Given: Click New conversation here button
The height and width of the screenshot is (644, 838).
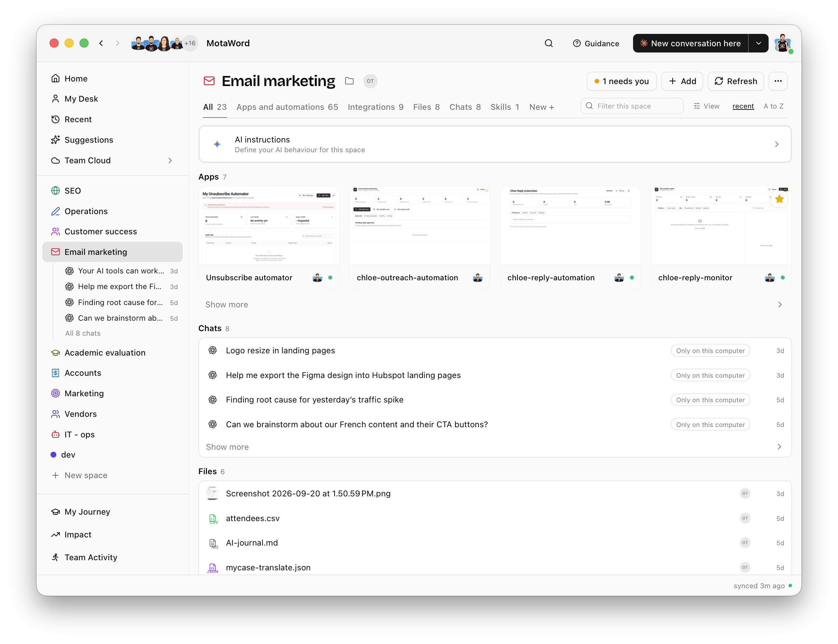Looking at the screenshot, I should [x=690, y=43].
